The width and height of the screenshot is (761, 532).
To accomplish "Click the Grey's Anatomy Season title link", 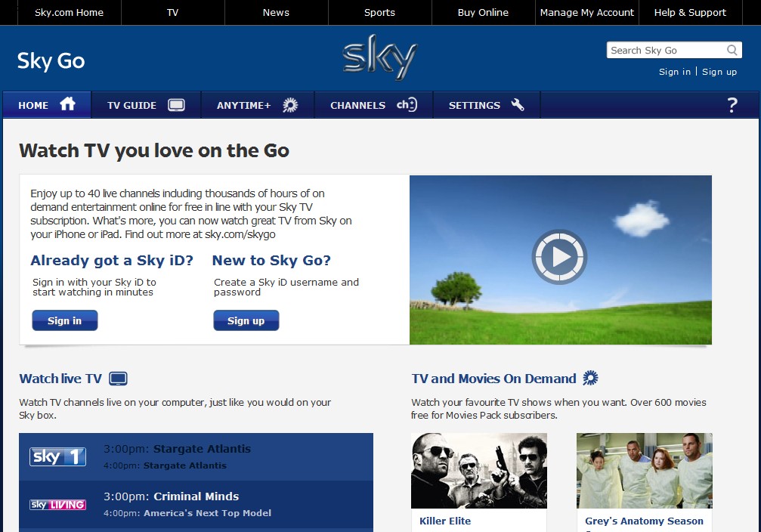I will tap(644, 521).
